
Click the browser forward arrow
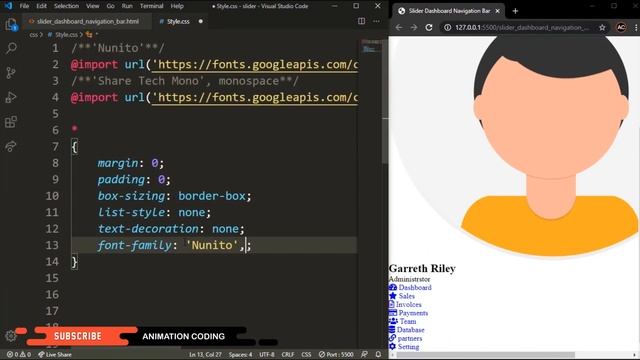(x=413, y=27)
